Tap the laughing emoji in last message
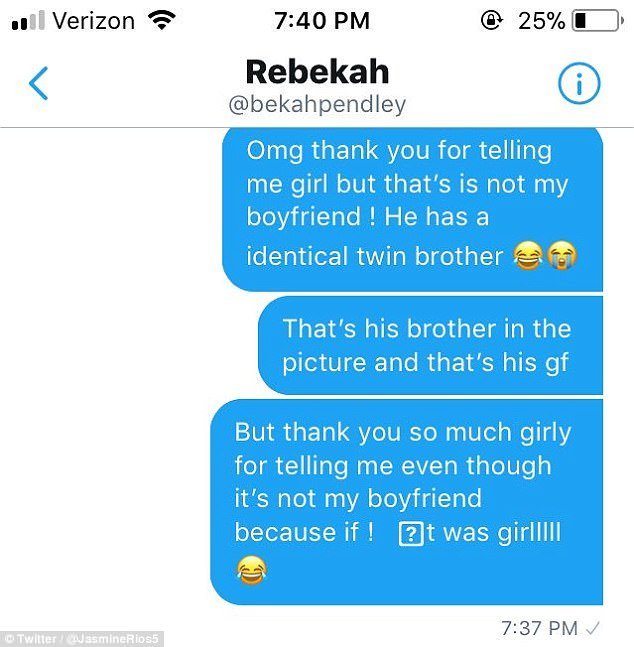The height and width of the screenshot is (647, 634). 251,570
